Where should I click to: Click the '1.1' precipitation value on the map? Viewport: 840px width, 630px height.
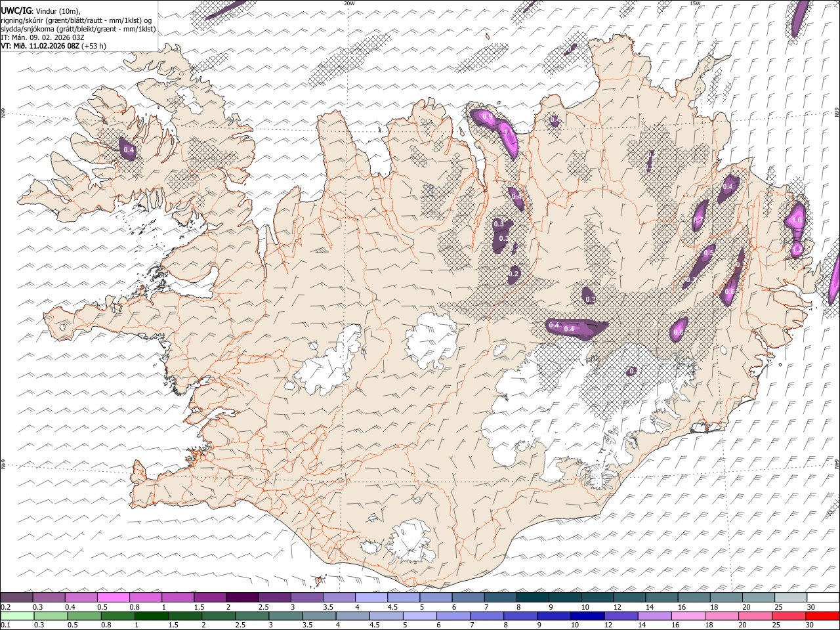(507, 132)
